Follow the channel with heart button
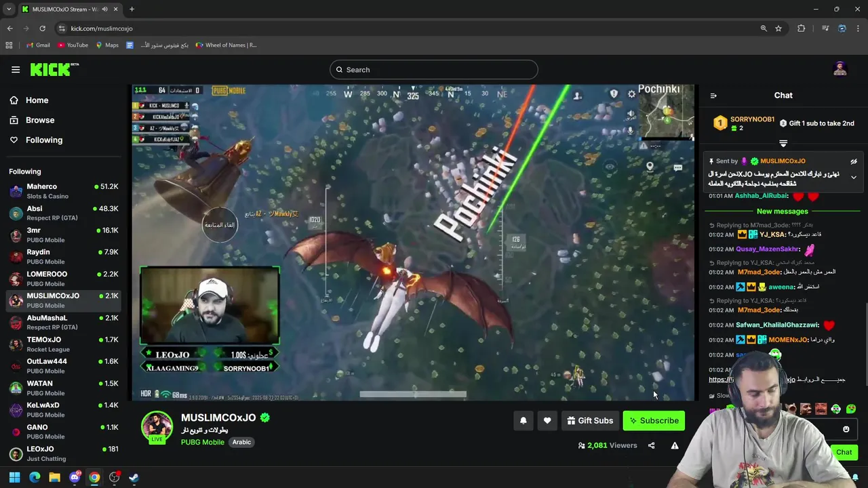The image size is (868, 488). pyautogui.click(x=547, y=421)
